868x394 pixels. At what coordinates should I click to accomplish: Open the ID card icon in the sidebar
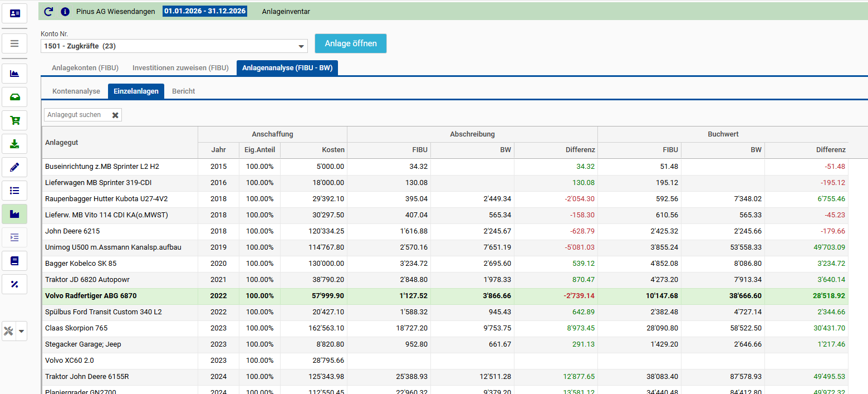pyautogui.click(x=14, y=13)
